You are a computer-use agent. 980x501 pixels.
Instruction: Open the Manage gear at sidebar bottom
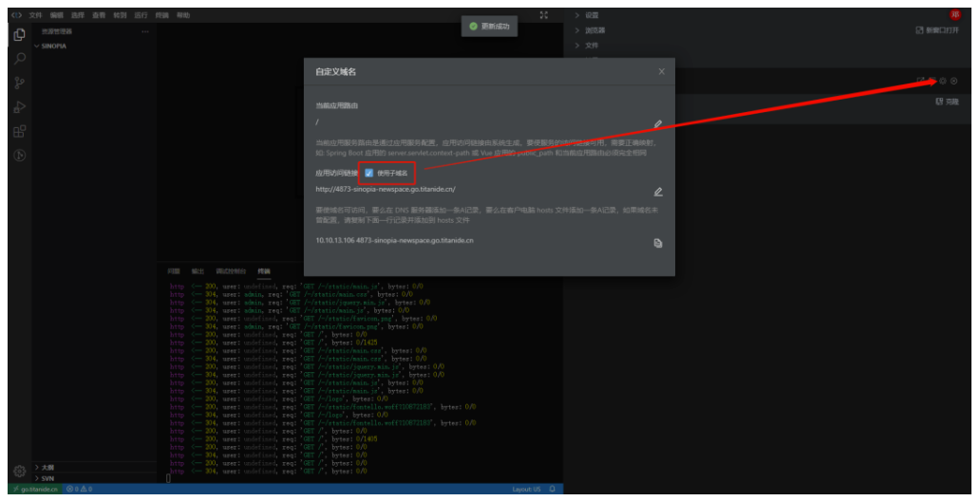(19, 471)
